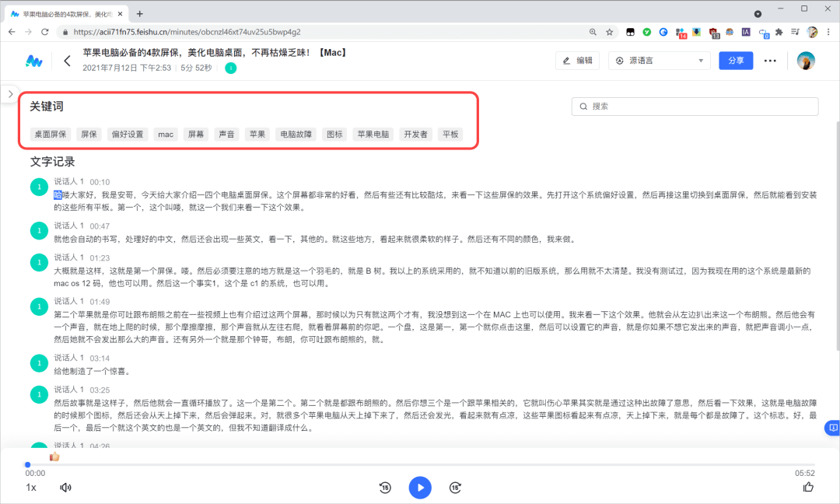Screen dimensions: 840x504
Task: Click the green checkmark extension icon
Action: [646, 32]
